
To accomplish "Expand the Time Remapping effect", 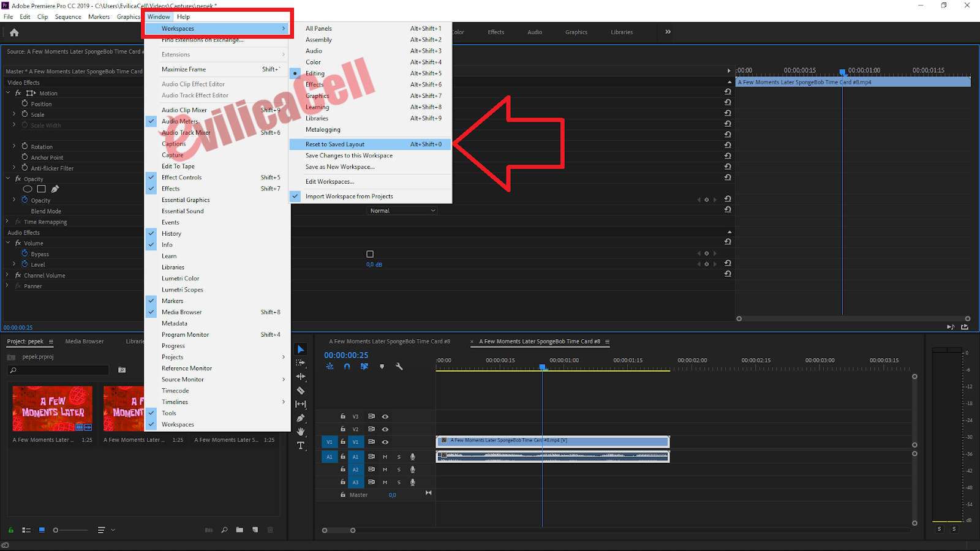I will coord(7,221).
